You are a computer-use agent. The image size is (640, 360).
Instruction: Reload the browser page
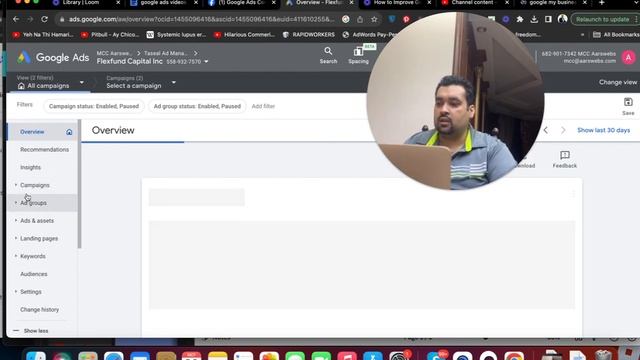tap(44, 19)
